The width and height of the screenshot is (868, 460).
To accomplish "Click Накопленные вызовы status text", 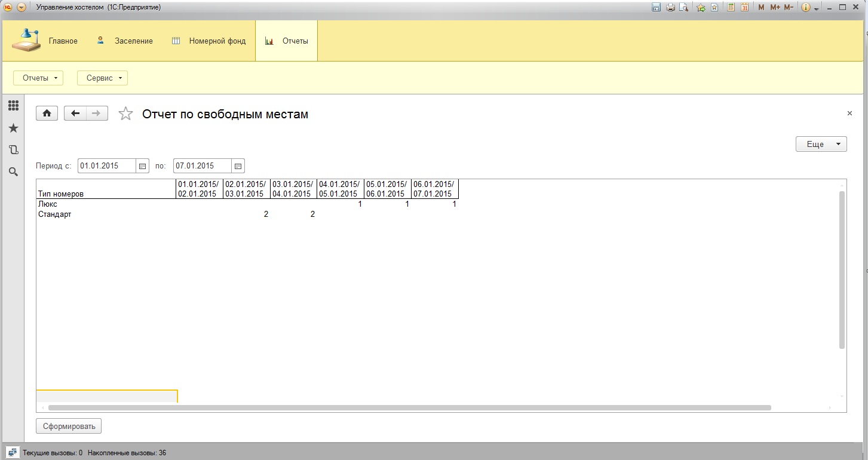I will (x=127, y=453).
